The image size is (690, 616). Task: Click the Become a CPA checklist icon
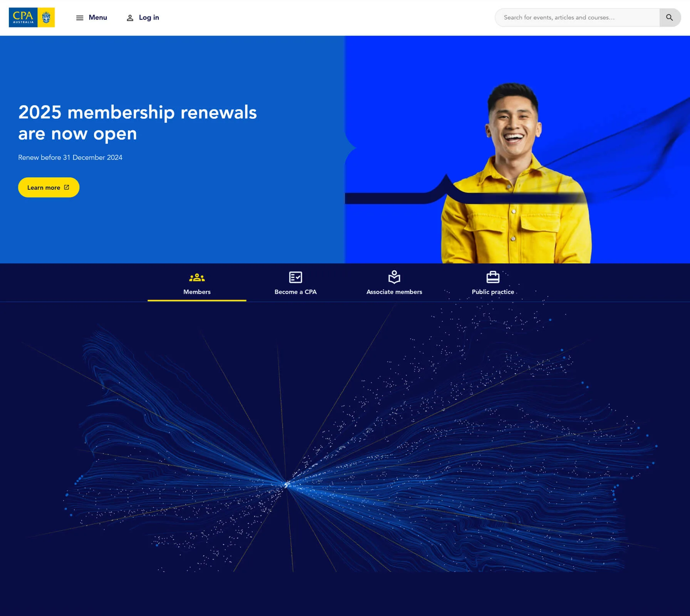(x=295, y=277)
